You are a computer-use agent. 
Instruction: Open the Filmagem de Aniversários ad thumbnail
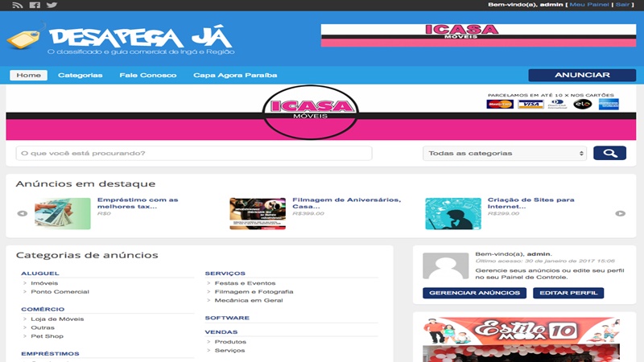point(257,214)
